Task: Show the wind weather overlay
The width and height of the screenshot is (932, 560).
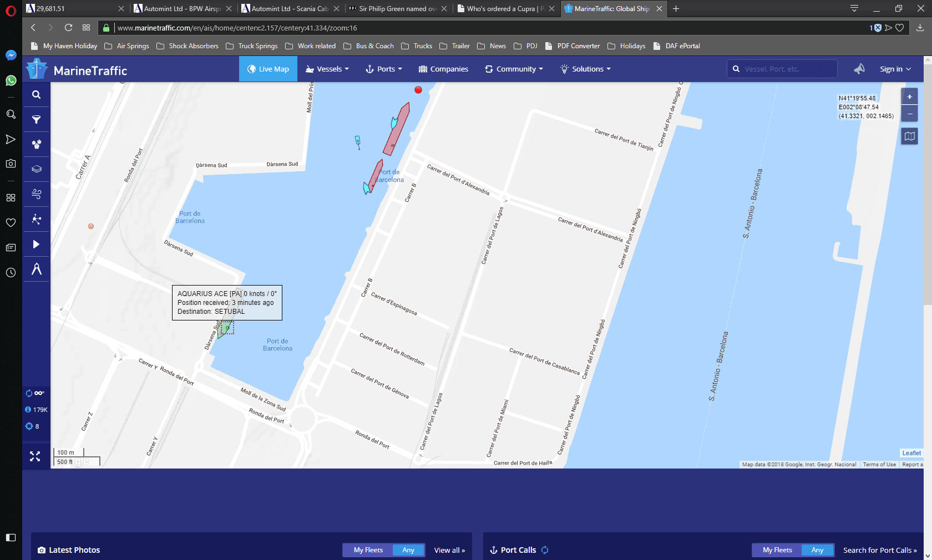Action: (x=36, y=194)
